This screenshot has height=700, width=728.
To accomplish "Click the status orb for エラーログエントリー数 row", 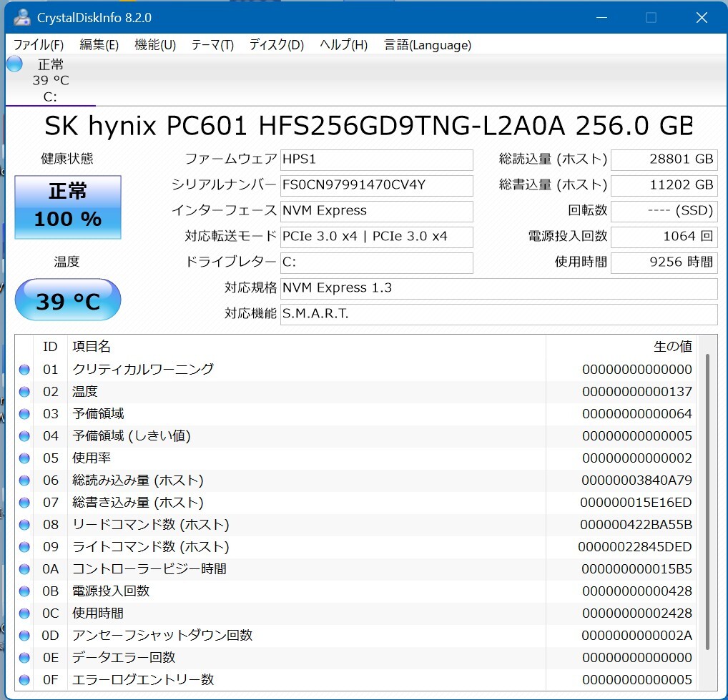I will (x=24, y=680).
